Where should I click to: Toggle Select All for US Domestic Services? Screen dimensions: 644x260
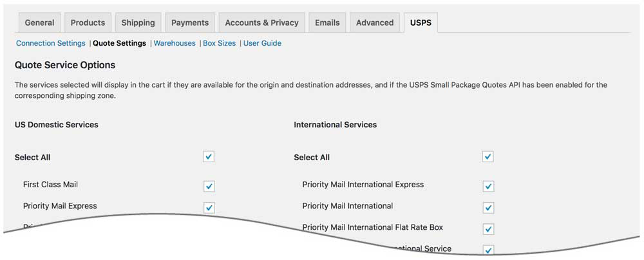coord(209,156)
